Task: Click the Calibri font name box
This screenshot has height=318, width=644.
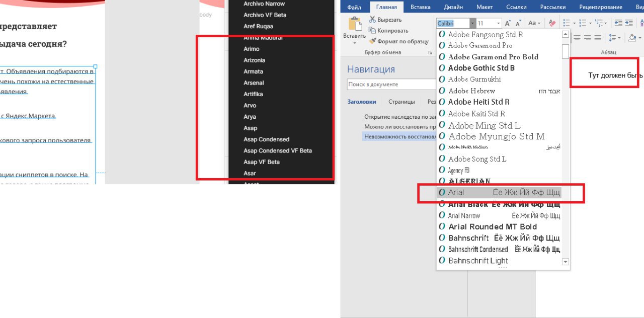Action: click(x=453, y=23)
